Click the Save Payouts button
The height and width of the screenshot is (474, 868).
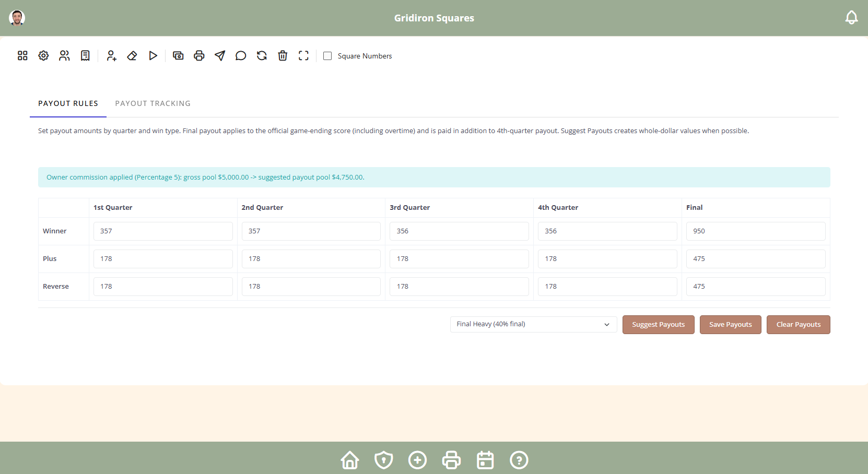click(730, 325)
